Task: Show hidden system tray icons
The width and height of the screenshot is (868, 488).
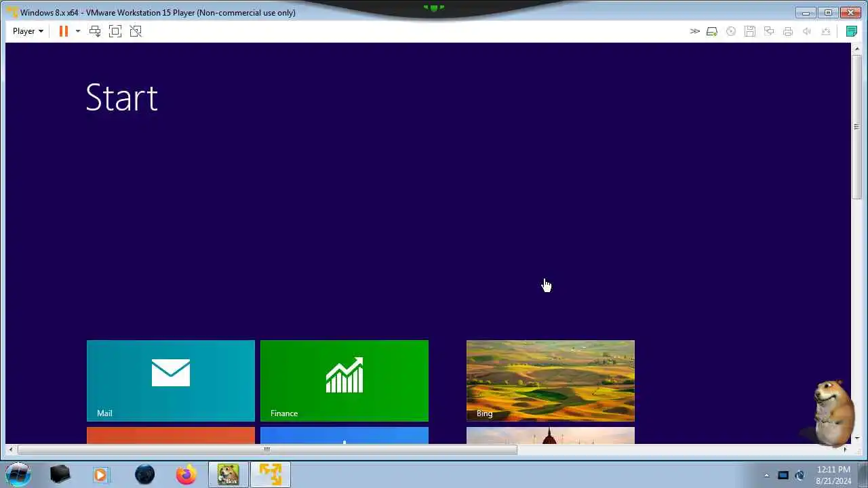Action: coord(766,475)
